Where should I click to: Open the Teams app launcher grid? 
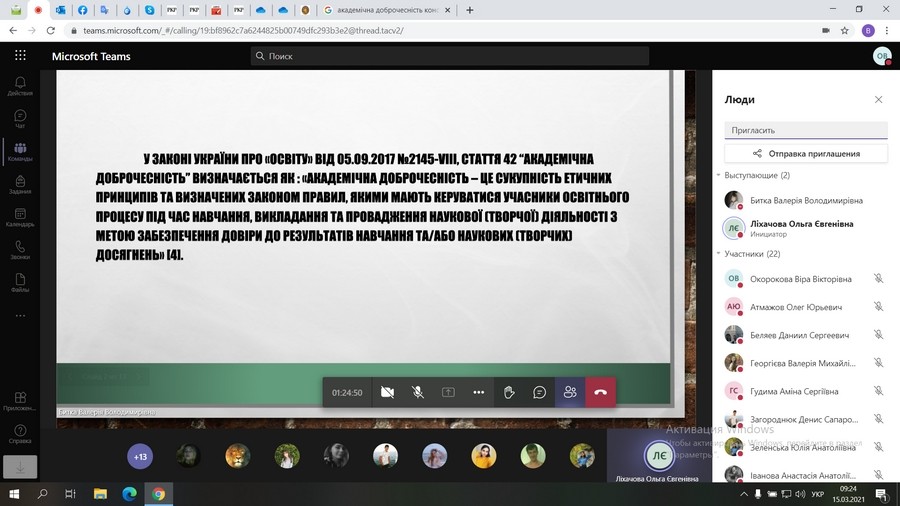point(20,55)
